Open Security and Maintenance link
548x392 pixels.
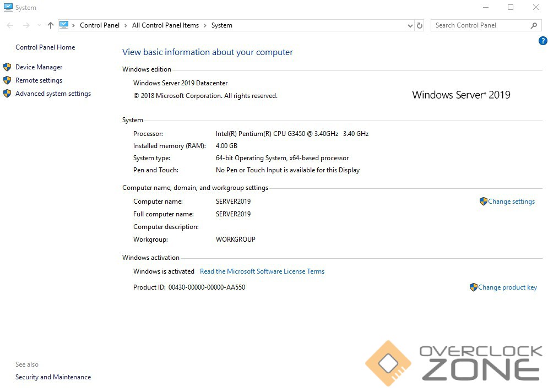coord(53,377)
